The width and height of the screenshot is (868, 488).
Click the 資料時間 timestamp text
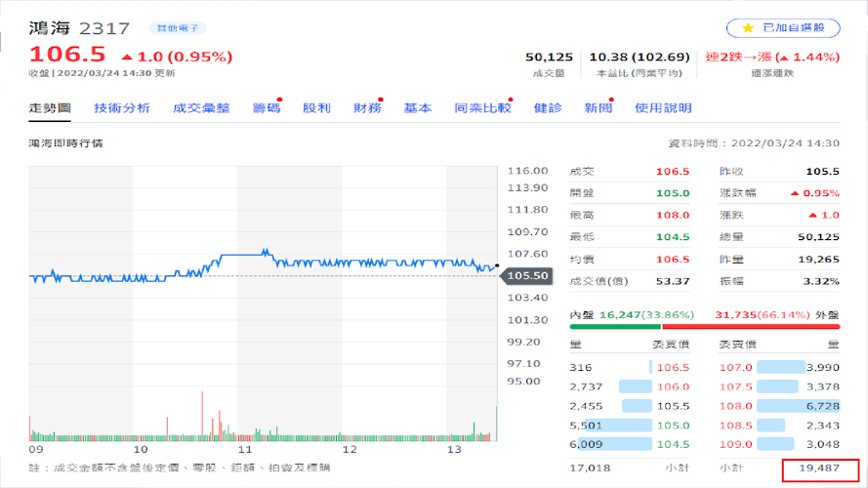pos(754,143)
